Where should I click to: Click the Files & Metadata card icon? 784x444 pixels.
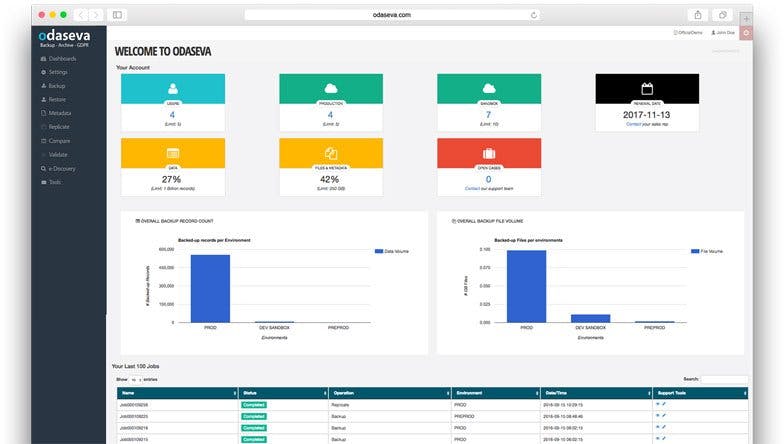[x=331, y=153]
